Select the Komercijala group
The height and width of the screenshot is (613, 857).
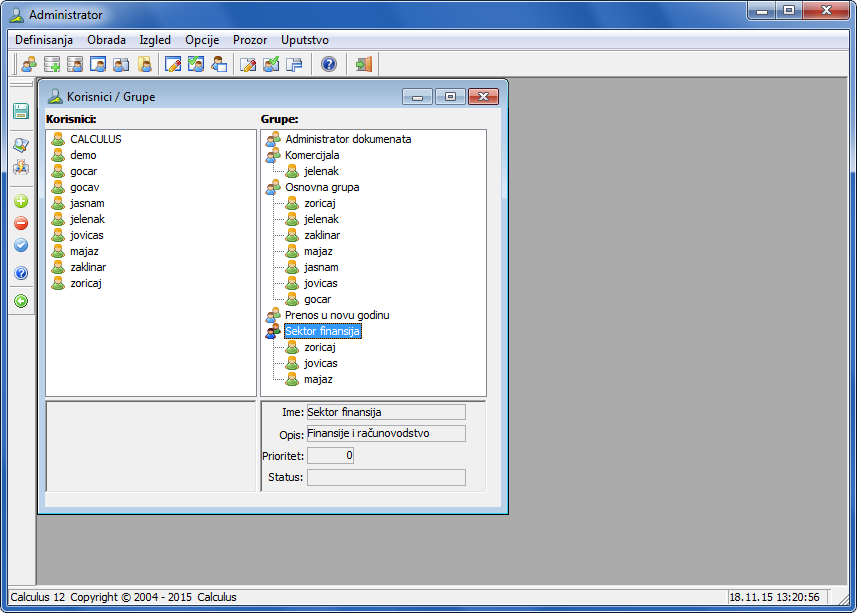[312, 155]
